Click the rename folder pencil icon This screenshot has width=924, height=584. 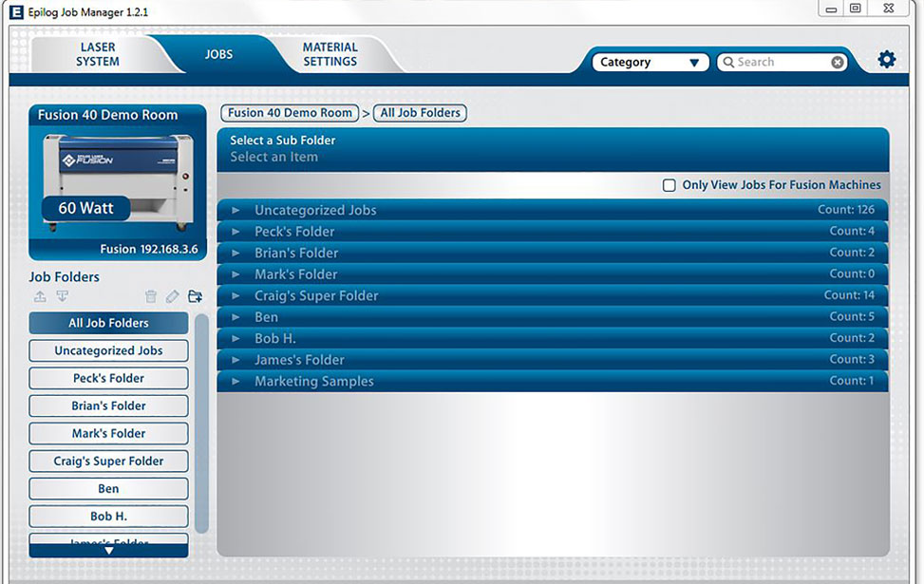tap(172, 297)
